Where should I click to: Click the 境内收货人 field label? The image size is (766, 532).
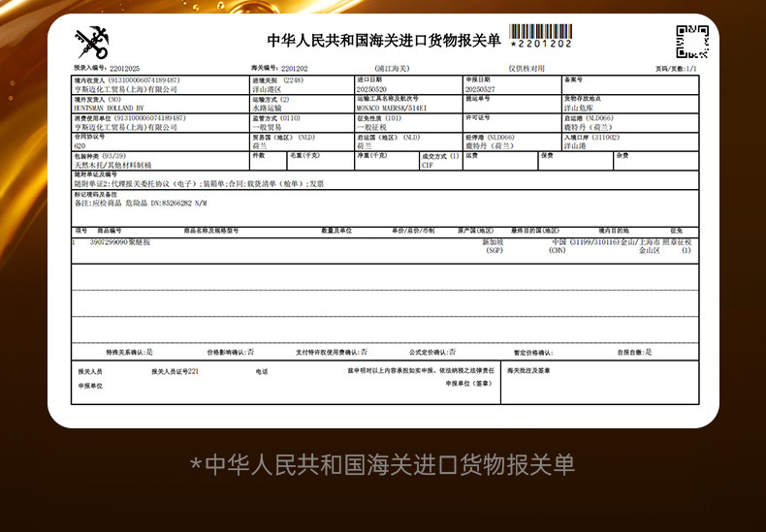(89, 80)
